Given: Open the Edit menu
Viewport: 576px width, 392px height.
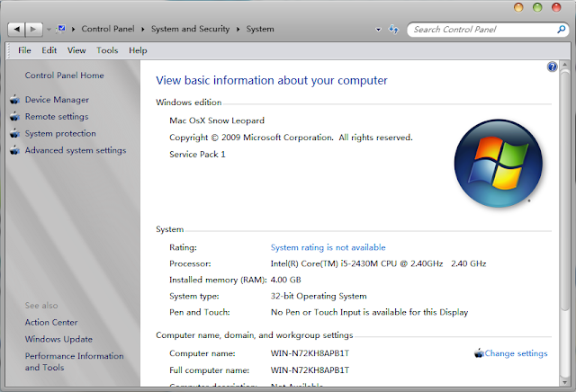Looking at the screenshot, I should [x=49, y=50].
